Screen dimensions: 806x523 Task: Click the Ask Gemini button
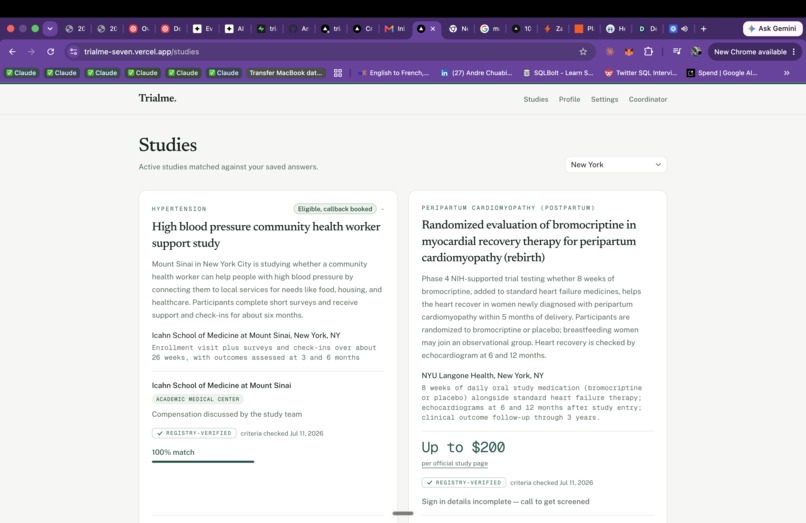tap(773, 29)
